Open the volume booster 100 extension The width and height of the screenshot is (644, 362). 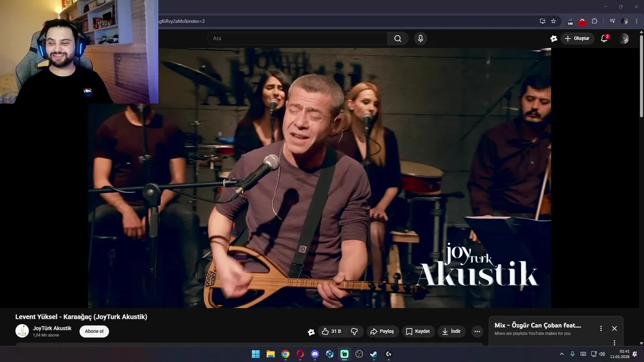[570, 22]
